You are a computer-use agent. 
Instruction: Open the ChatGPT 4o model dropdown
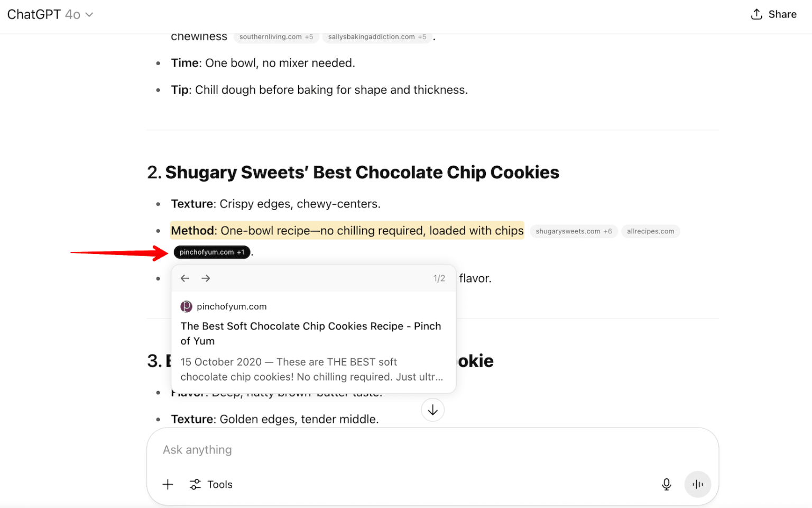click(50, 14)
